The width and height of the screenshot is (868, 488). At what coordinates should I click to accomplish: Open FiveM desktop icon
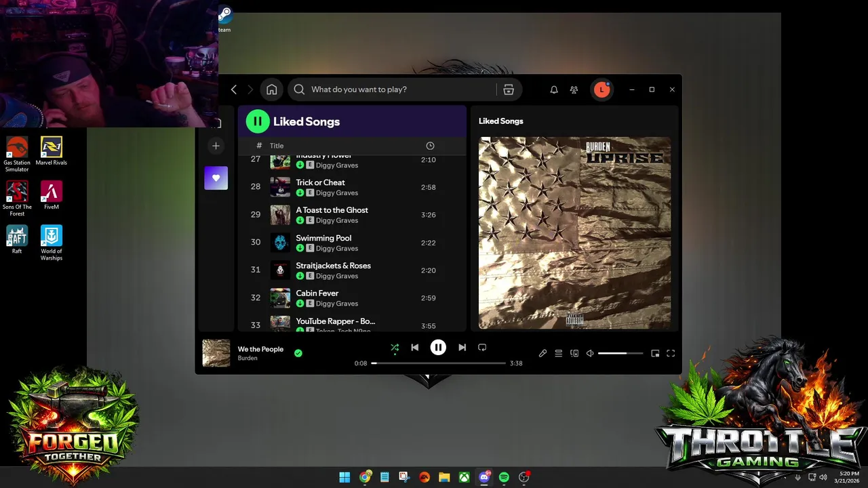[x=52, y=195]
